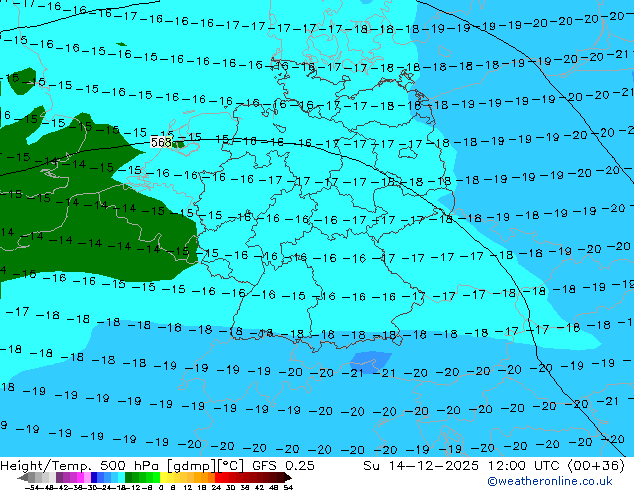The width and height of the screenshot is (634, 490).
Task: Click the dark maroon right arrow end of the color scale
Action: click(x=288, y=477)
